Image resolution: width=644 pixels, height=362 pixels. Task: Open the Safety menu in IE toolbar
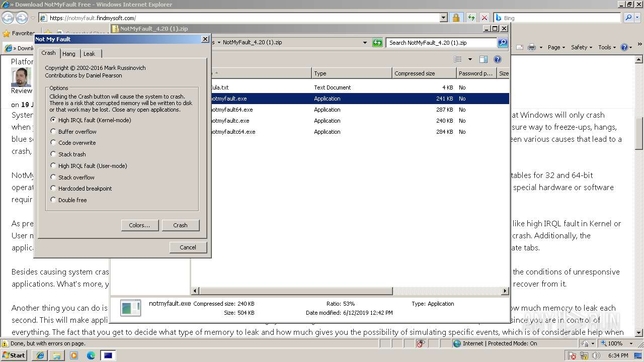[582, 47]
